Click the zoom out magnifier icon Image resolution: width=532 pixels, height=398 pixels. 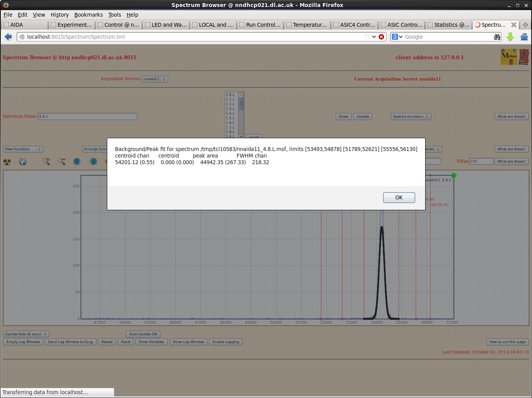click(62, 161)
